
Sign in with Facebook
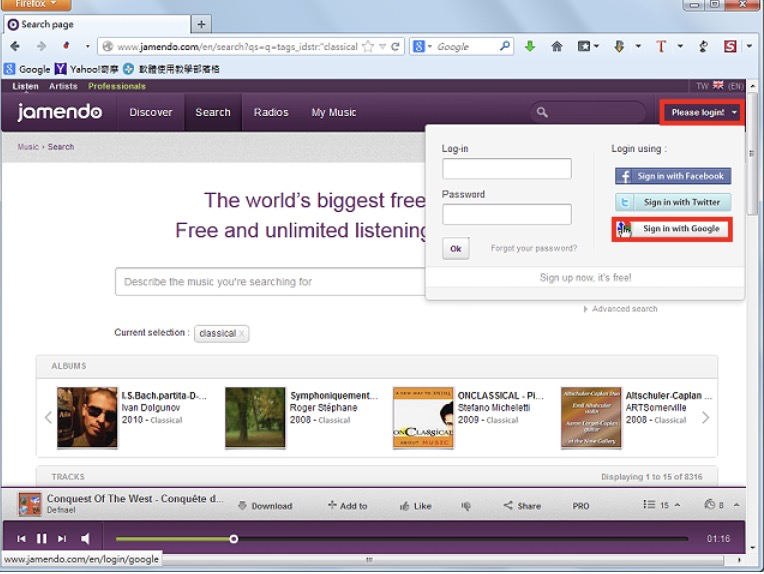[x=673, y=176]
